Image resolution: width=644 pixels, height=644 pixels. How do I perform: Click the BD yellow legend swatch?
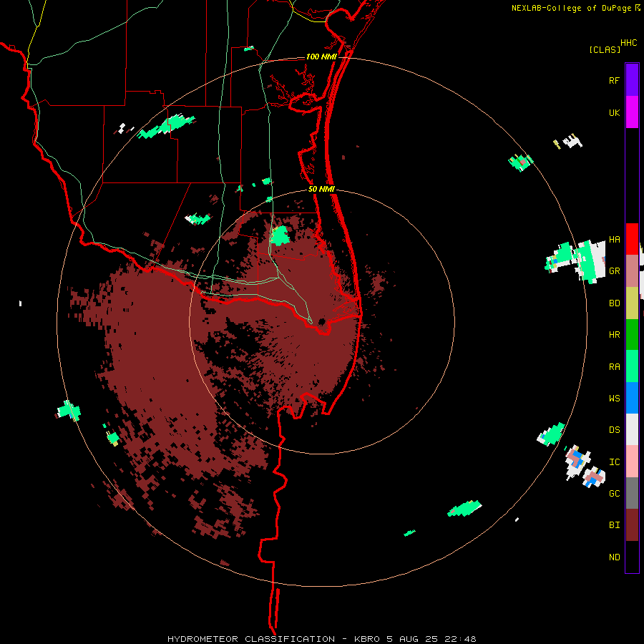(x=632, y=303)
